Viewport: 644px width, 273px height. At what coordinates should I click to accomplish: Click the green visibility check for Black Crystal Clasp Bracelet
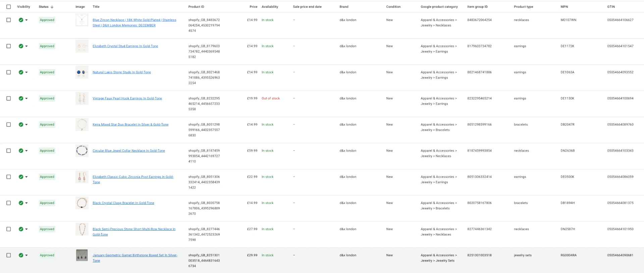[21, 203]
